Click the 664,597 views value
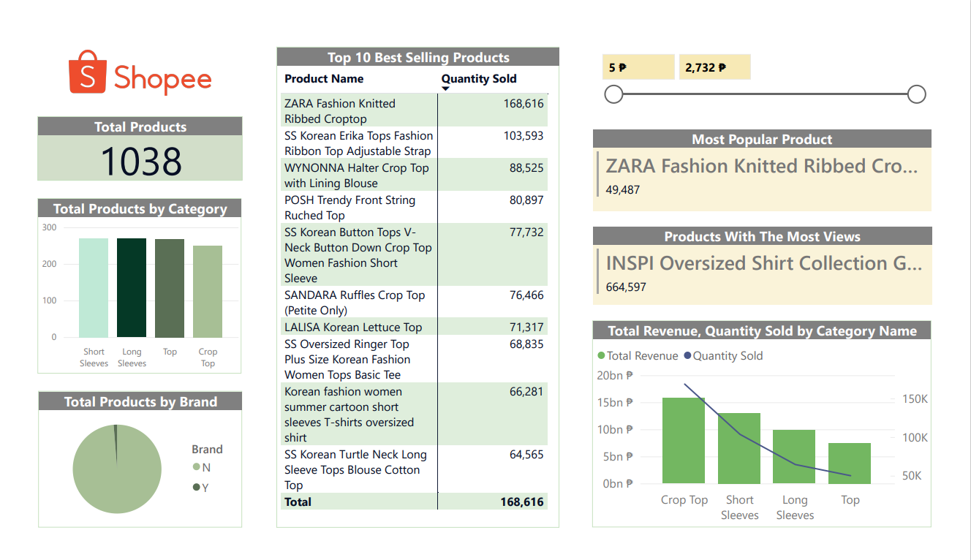The width and height of the screenshot is (971, 560). [626, 287]
